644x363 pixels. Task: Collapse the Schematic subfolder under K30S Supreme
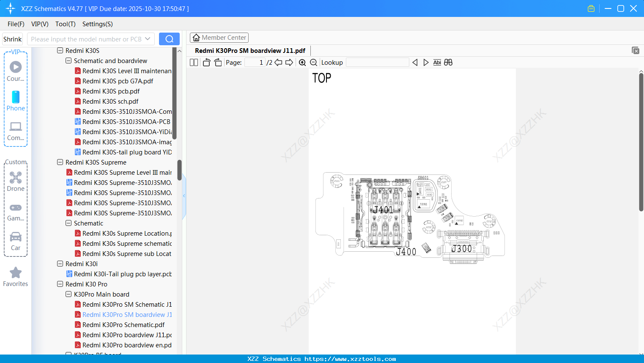click(69, 223)
